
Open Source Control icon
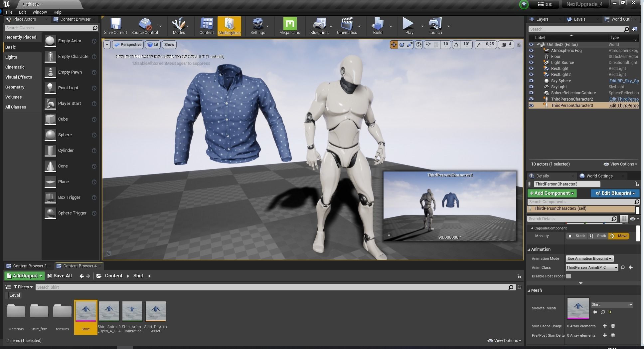point(144,26)
